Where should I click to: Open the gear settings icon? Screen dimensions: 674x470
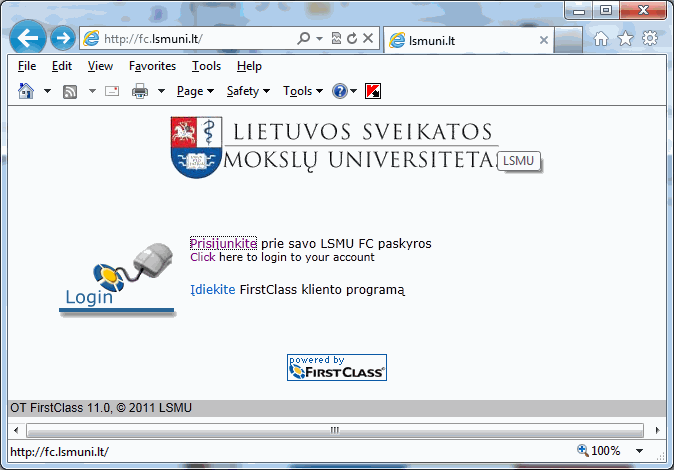pos(649,39)
